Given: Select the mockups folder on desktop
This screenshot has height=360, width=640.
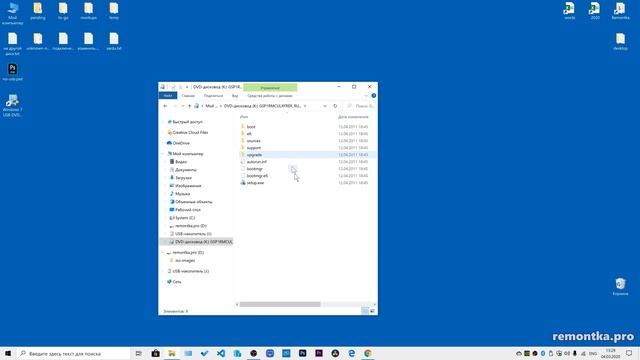Looking at the screenshot, I should pos(89,11).
